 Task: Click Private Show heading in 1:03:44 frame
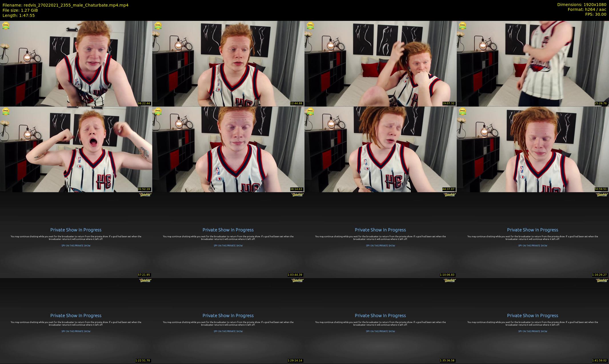(x=228, y=230)
